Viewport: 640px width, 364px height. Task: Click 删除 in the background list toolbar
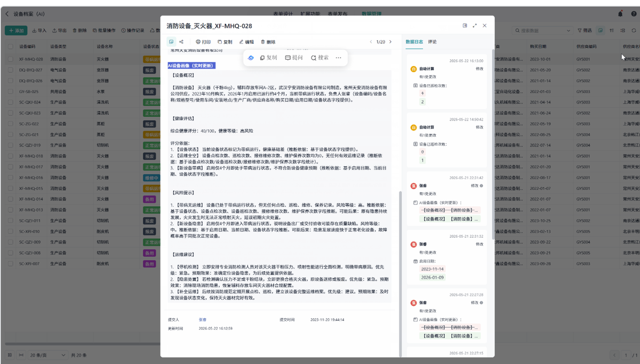point(80,31)
